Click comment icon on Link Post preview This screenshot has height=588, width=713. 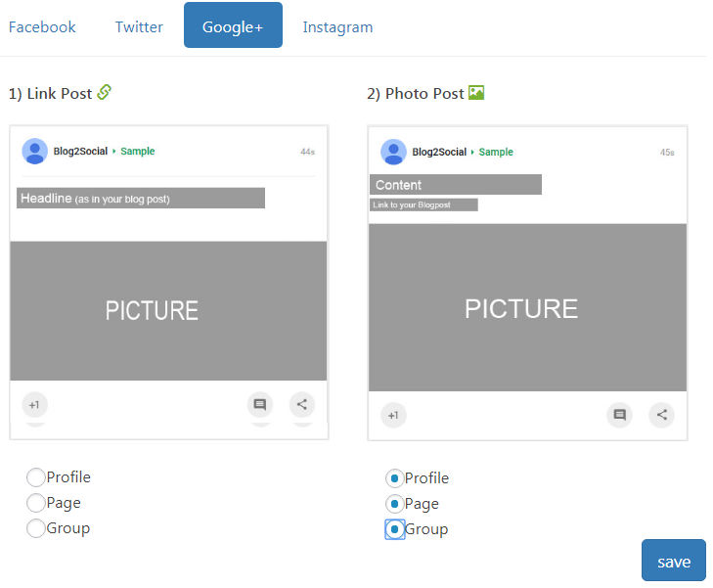pos(259,404)
